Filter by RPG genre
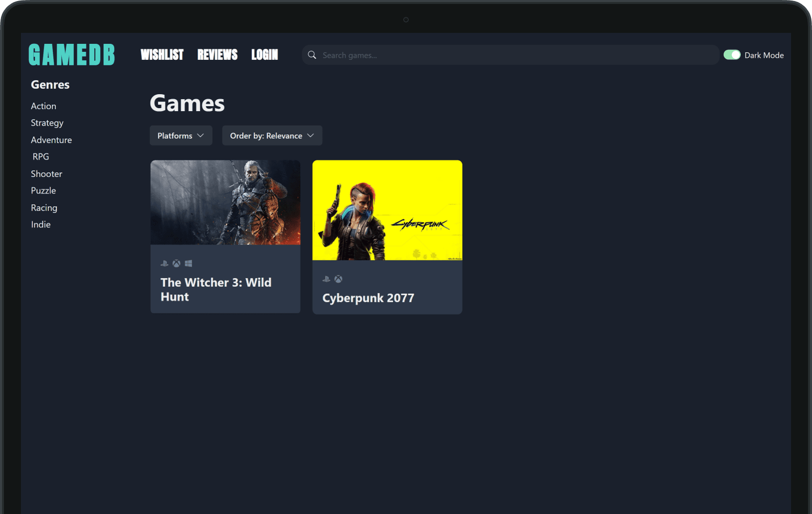 coord(41,157)
